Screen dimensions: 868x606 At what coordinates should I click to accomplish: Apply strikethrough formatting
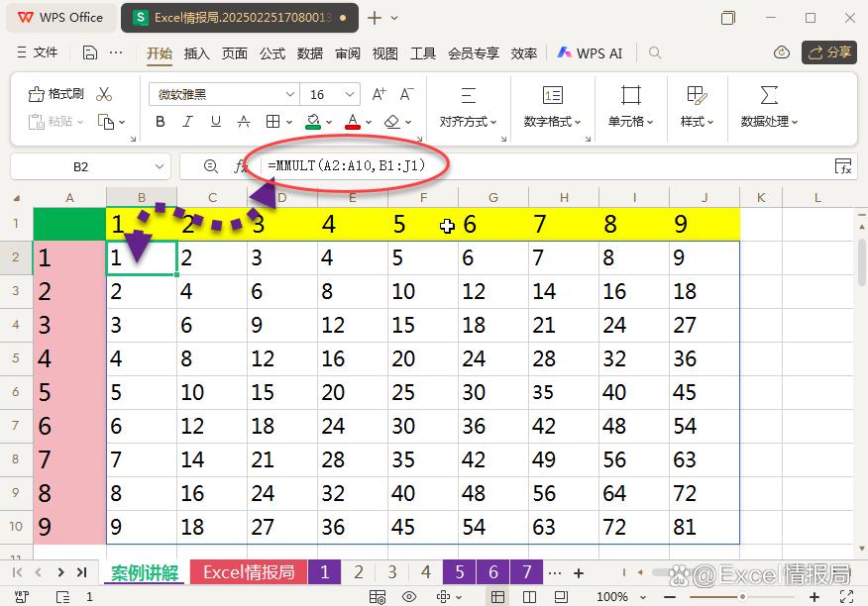point(245,121)
